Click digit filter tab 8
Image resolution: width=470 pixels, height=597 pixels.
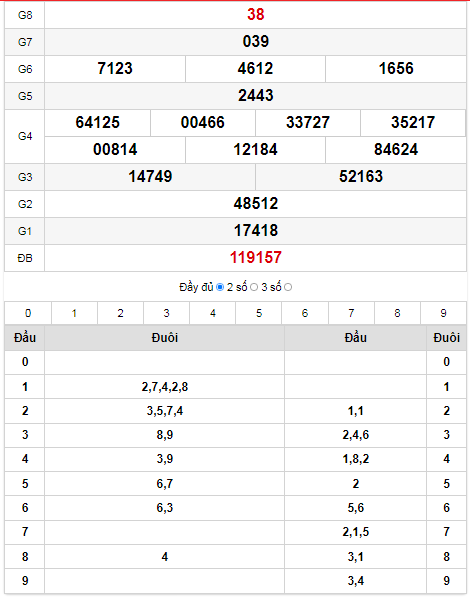pos(397,313)
